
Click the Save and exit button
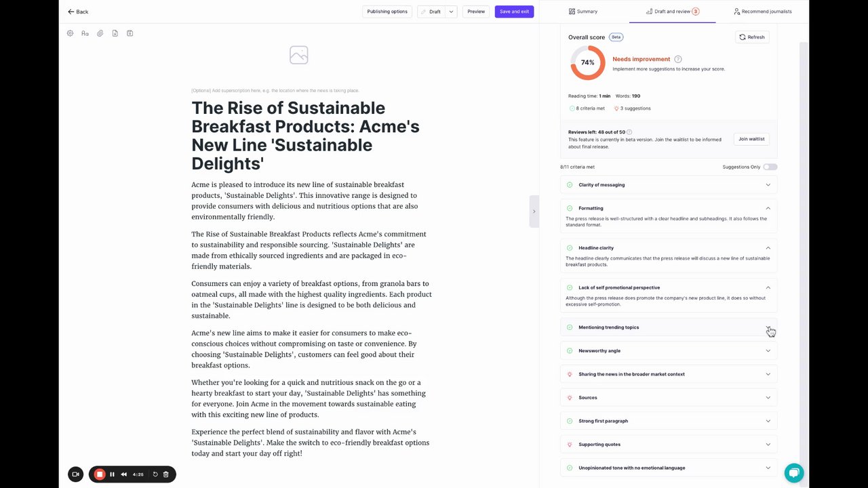pos(514,12)
